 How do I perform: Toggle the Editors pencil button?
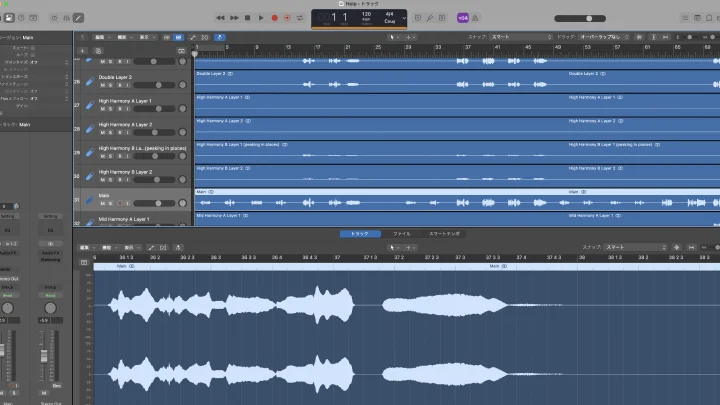point(79,18)
